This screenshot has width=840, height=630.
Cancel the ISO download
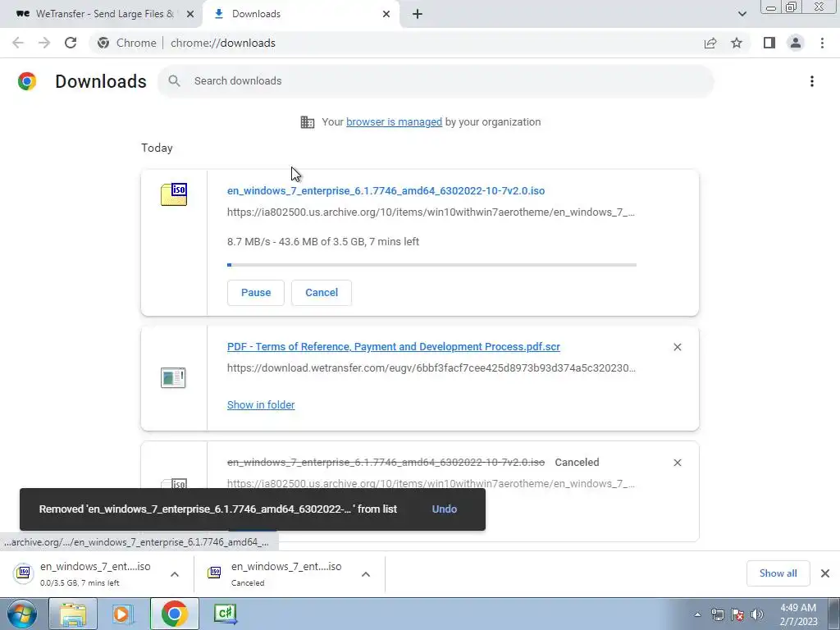(x=322, y=293)
